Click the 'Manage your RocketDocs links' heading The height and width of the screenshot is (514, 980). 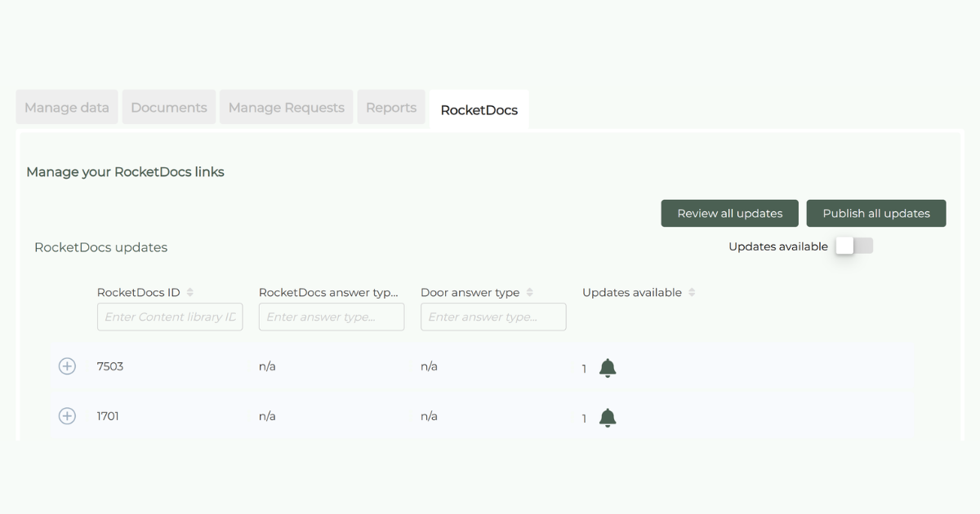point(125,172)
